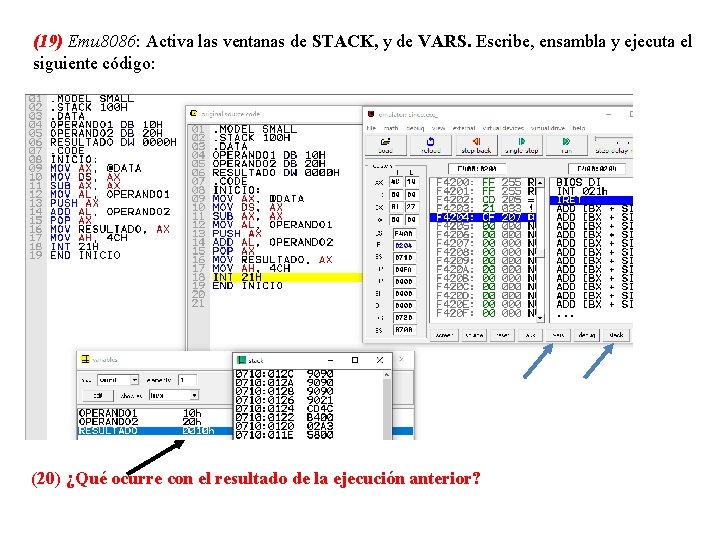This screenshot has width=720, height=540.
Task: Open the view menu in emulator
Action: (x=438, y=128)
